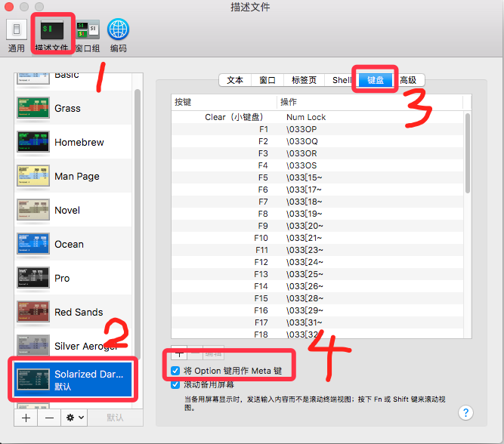Select the Grass profile thumbnail
The image size is (504, 444).
pos(33,108)
